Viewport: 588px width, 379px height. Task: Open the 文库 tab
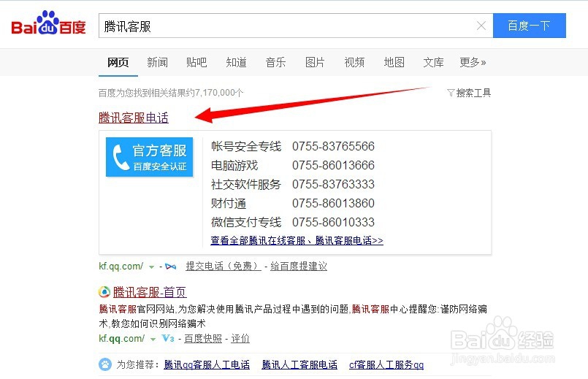(x=433, y=62)
